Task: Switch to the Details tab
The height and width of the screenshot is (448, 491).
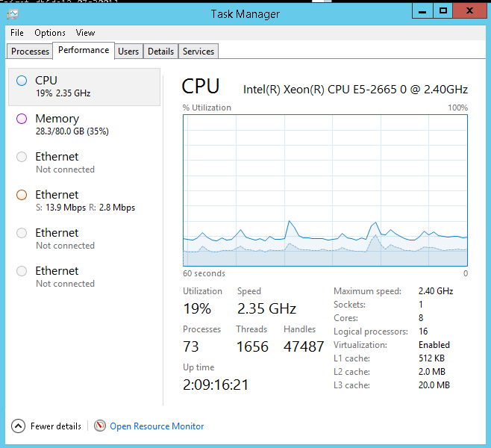Action: pyautogui.click(x=160, y=52)
